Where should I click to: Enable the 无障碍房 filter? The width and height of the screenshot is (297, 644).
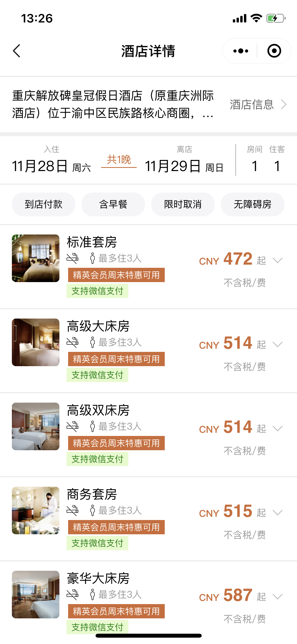click(253, 204)
